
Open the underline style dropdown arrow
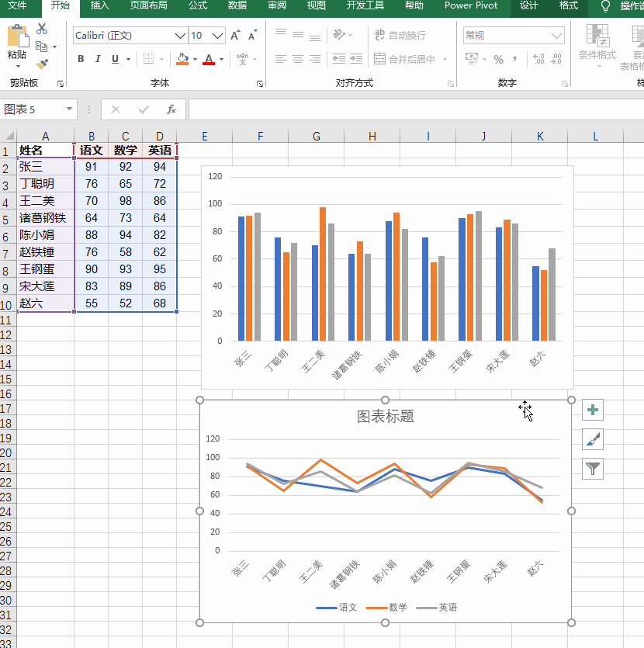[x=129, y=60]
